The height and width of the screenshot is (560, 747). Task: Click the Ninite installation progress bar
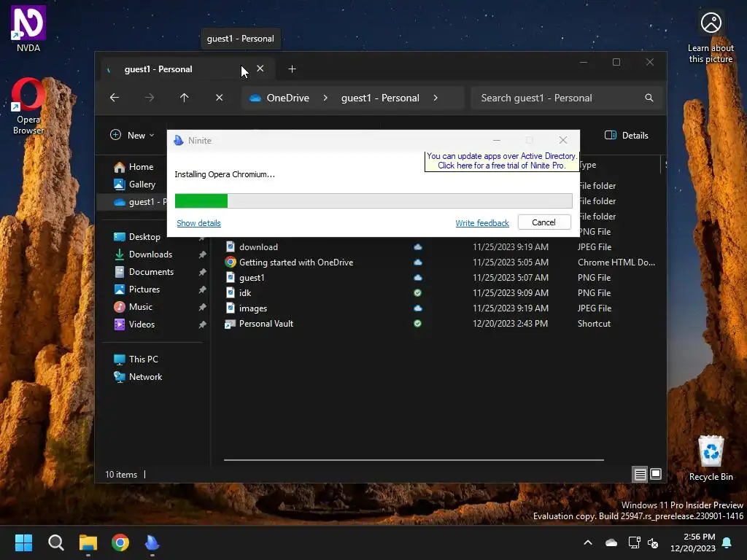coord(373,201)
